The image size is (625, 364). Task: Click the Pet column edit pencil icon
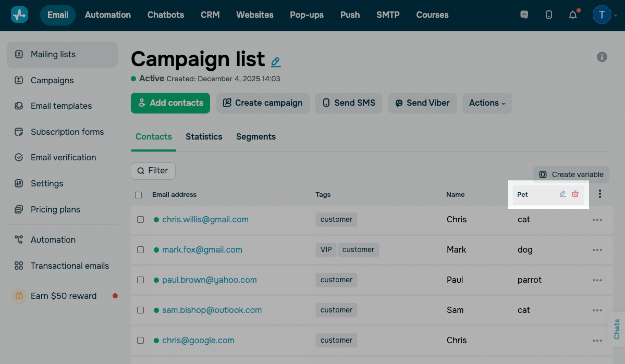563,194
